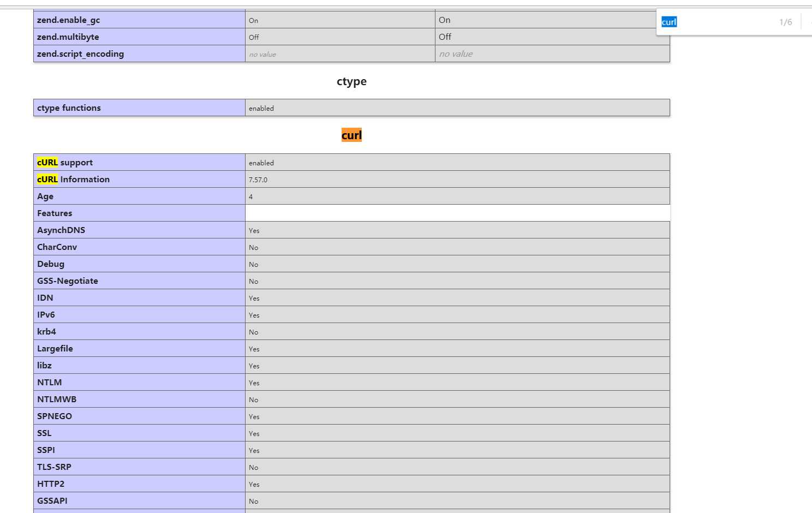This screenshot has width=812, height=513.
Task: Click the No value for GSSAPI
Action: [254, 502]
